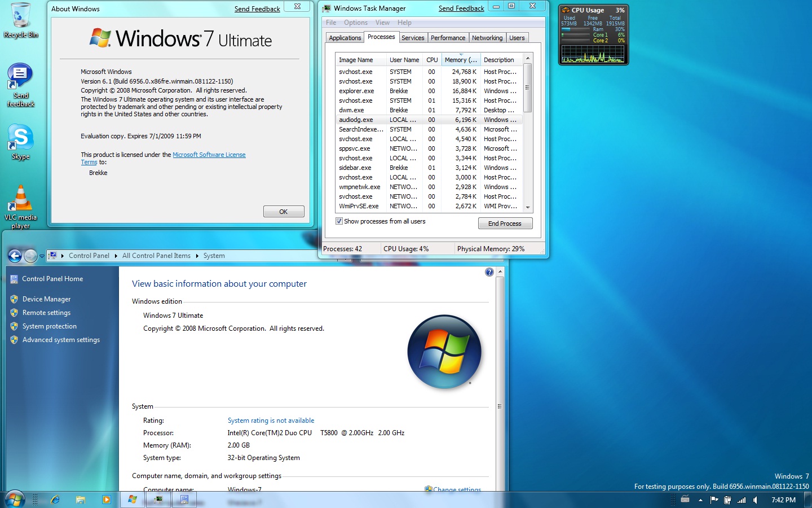The height and width of the screenshot is (508, 812).
Task: Sort processes by Memory column header
Action: click(460, 60)
